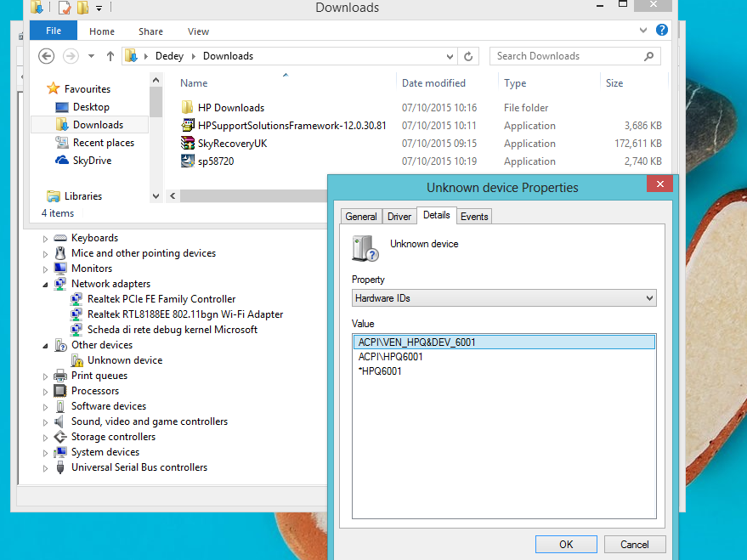Click the Explorer forward arrow button
Viewport: 747px width, 560px height.
pyautogui.click(x=71, y=56)
